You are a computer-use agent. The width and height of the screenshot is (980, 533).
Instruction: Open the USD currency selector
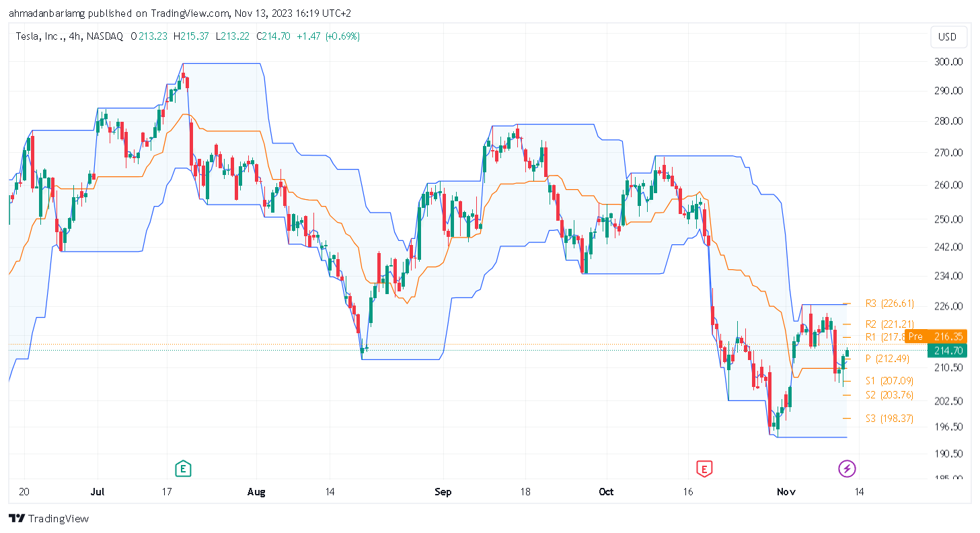tap(948, 37)
